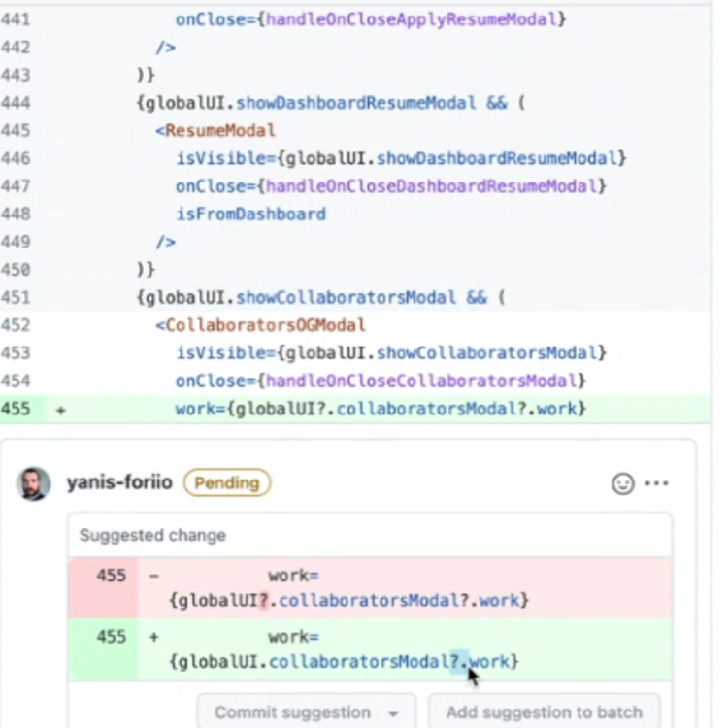728x728 pixels.
Task: Click the Pending status badge
Action: pos(227,483)
